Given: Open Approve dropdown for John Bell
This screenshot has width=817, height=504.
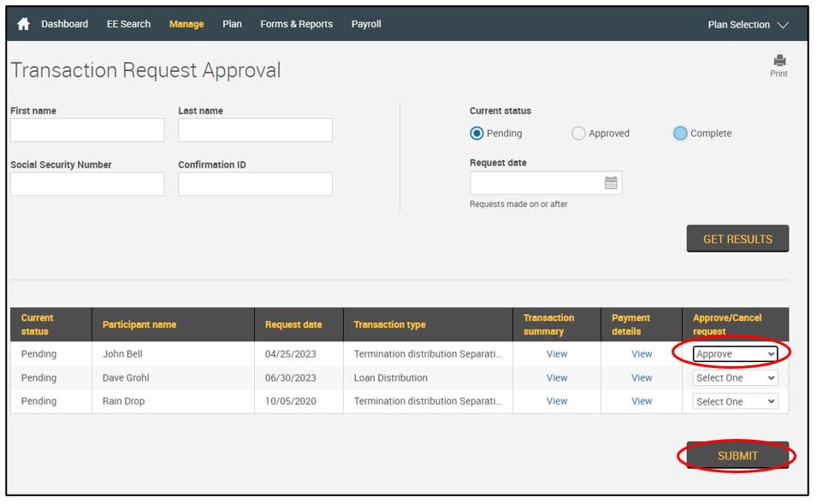Looking at the screenshot, I should 735,354.
